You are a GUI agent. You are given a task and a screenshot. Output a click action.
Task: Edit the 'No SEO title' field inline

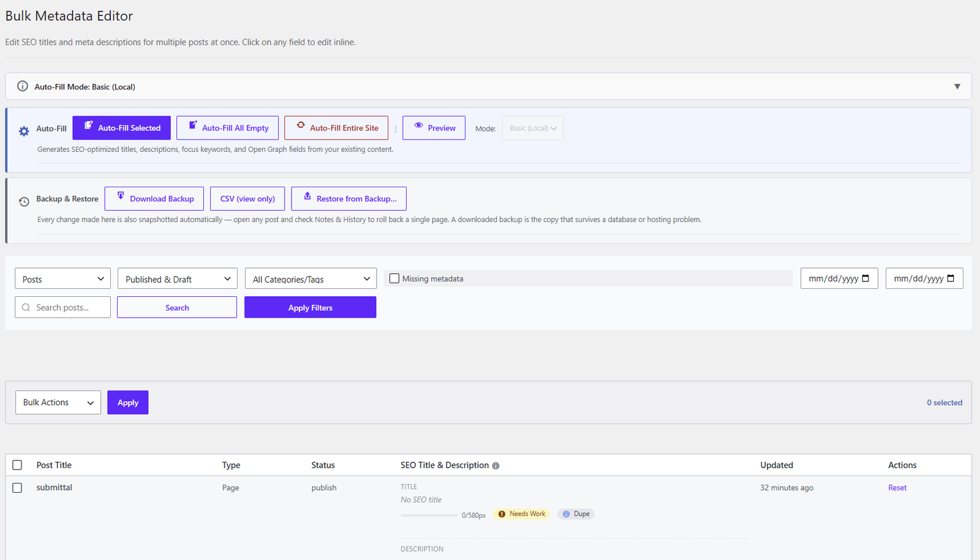pyautogui.click(x=421, y=499)
